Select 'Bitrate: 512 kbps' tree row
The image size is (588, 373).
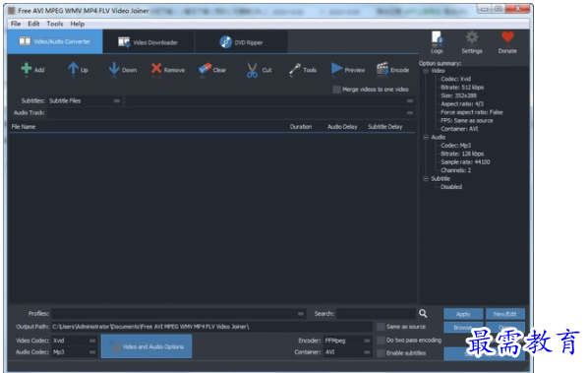tap(462, 87)
